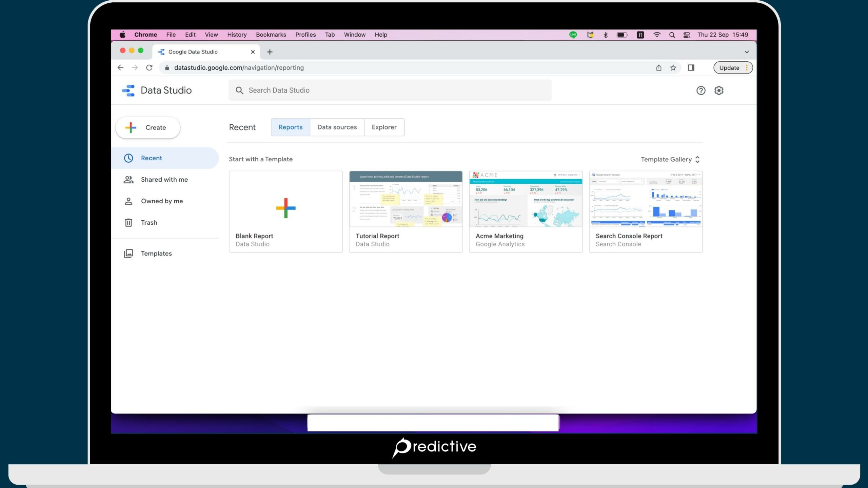Image resolution: width=868 pixels, height=488 pixels.
Task: Click the Update button in Chrome toolbar
Action: click(729, 67)
